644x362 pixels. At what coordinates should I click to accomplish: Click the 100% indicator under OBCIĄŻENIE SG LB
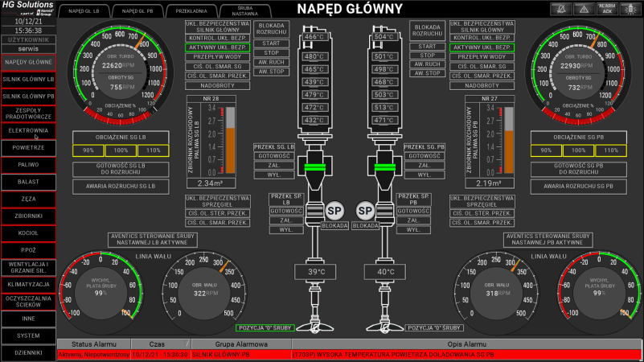(121, 150)
